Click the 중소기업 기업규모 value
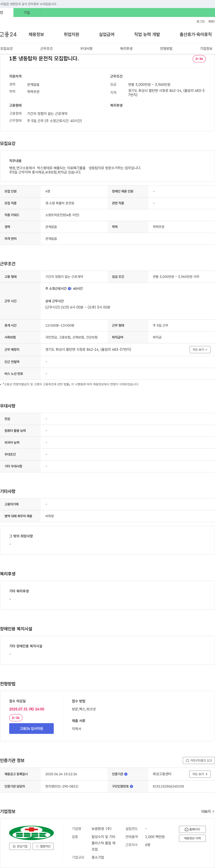The image size is (215, 868). click(98, 857)
